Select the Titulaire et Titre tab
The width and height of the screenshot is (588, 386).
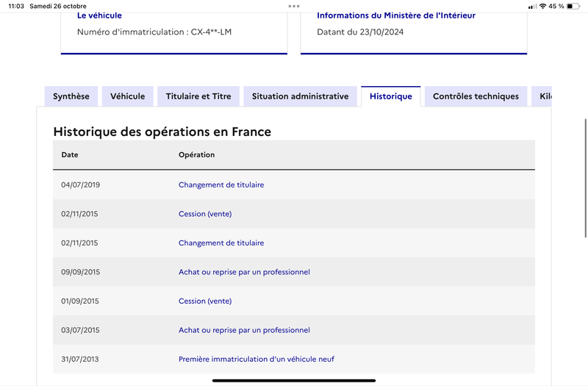pos(198,96)
